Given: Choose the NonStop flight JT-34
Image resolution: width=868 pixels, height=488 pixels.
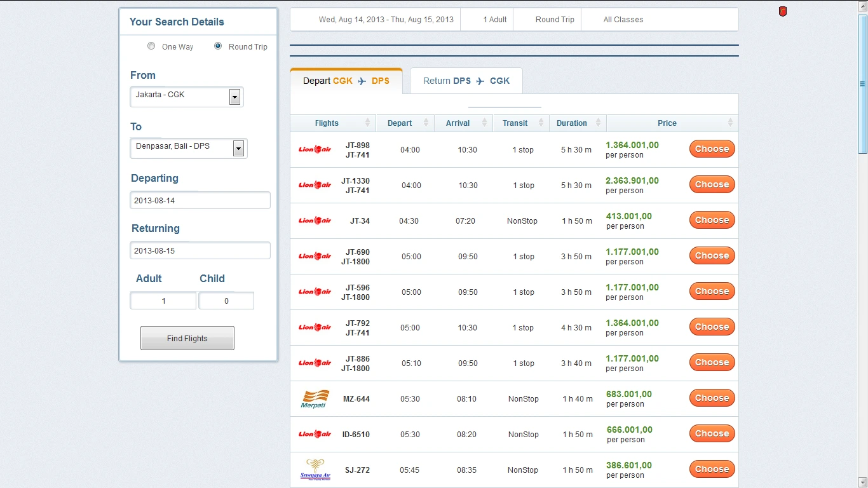Looking at the screenshot, I should (x=711, y=220).
